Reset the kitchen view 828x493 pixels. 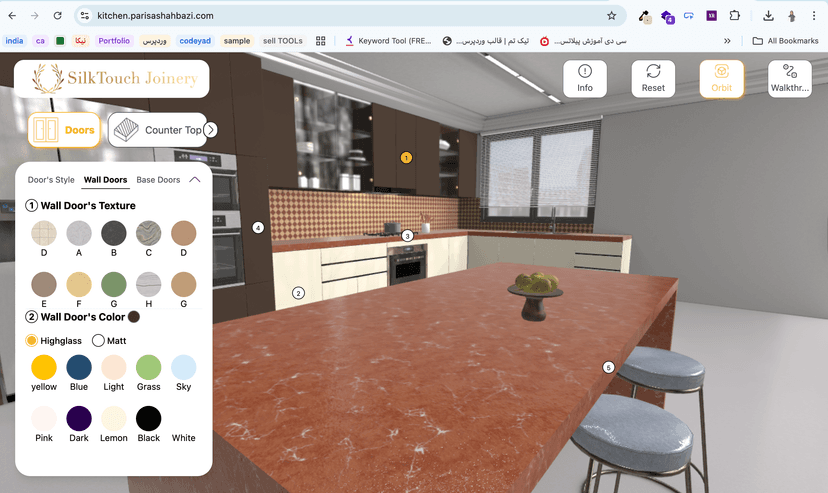tap(653, 79)
